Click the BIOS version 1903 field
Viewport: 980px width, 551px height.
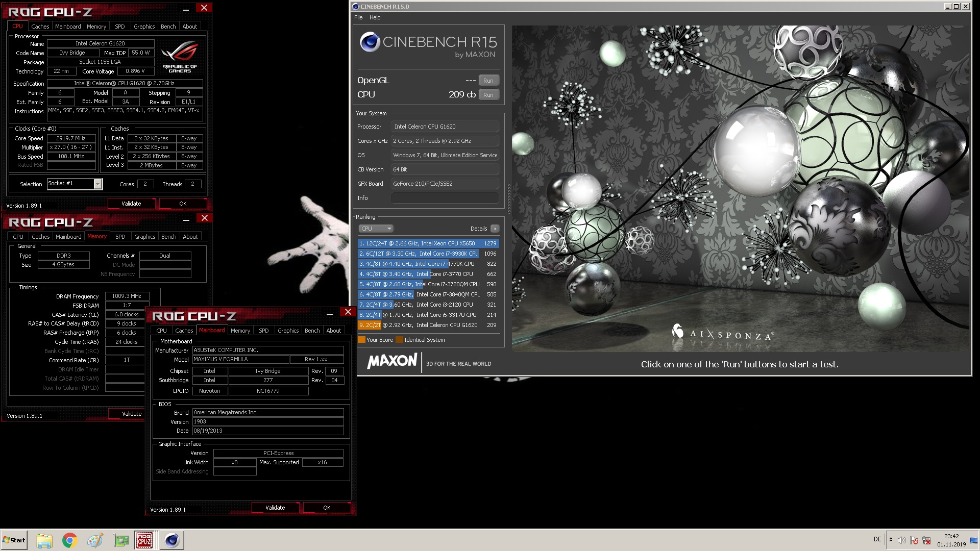(268, 421)
